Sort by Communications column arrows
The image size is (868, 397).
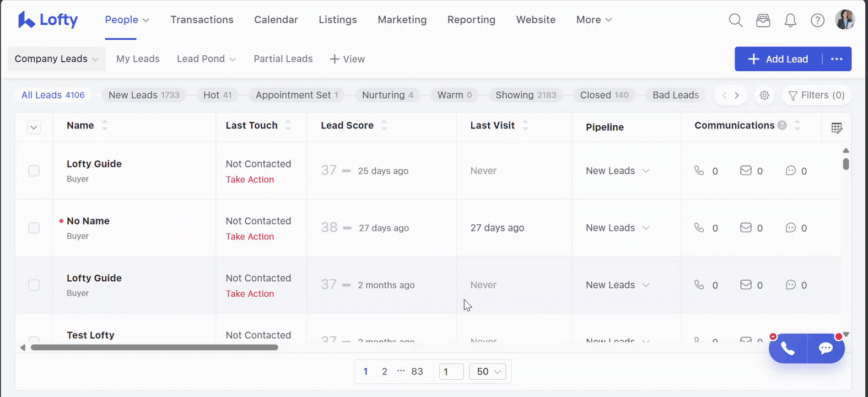click(x=797, y=125)
